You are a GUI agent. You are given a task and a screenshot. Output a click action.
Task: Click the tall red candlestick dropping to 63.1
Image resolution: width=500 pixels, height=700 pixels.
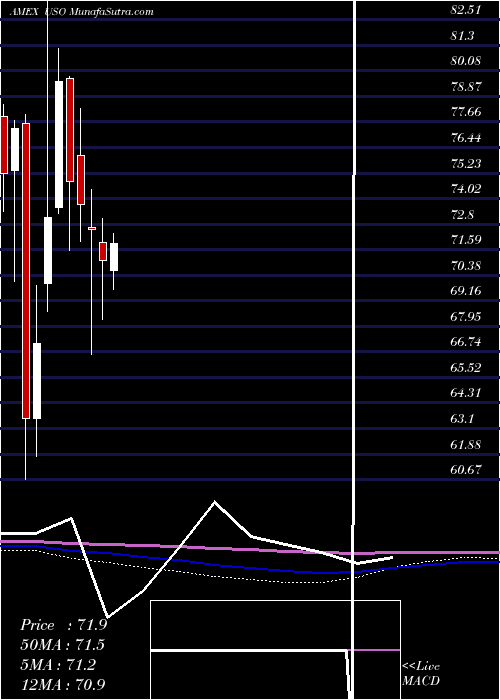[x=26, y=271]
